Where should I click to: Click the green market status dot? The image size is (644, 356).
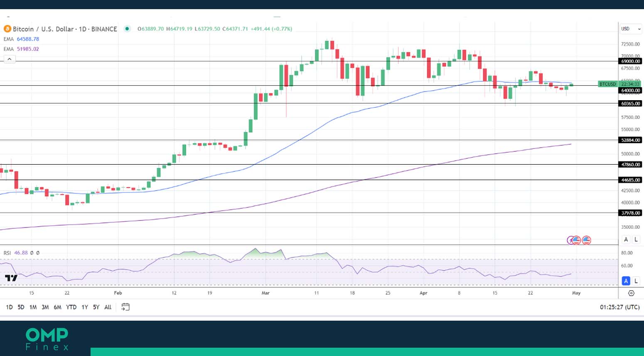128,29
